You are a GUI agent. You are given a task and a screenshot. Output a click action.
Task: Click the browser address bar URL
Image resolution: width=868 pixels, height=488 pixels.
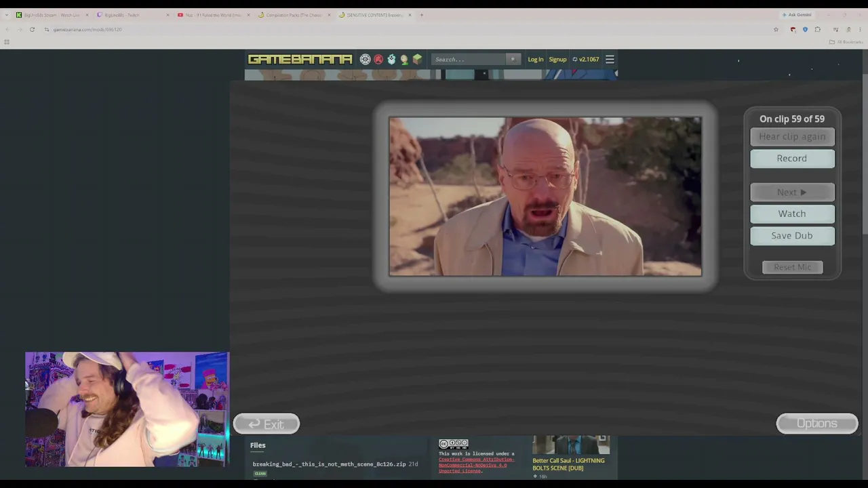click(x=87, y=29)
